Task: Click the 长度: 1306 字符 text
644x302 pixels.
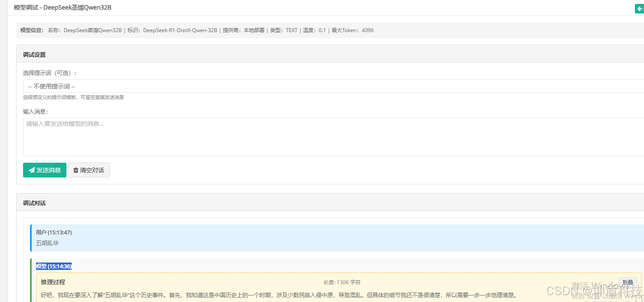Action: tap(342, 282)
